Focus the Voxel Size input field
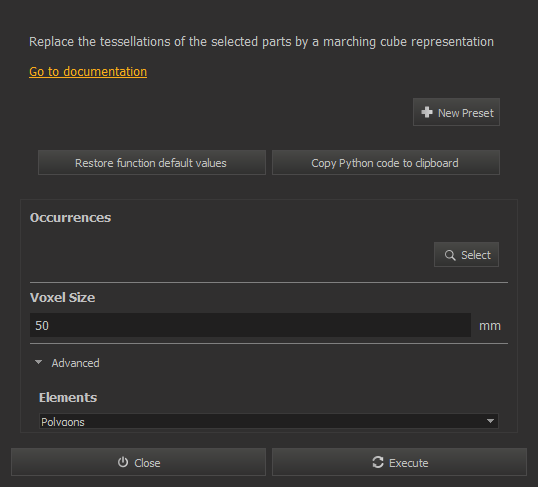The width and height of the screenshot is (538, 487). click(x=250, y=325)
